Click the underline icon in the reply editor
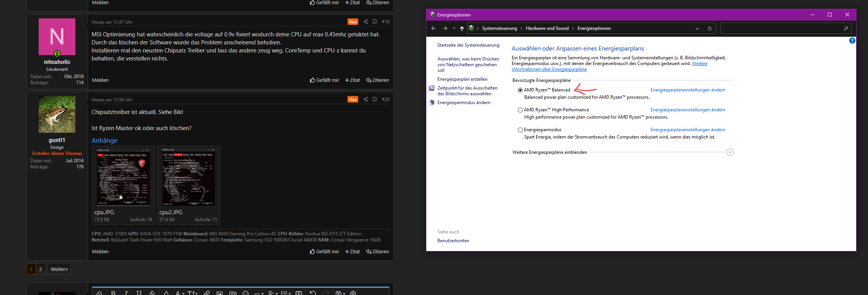868x295 pixels. [x=139, y=293]
